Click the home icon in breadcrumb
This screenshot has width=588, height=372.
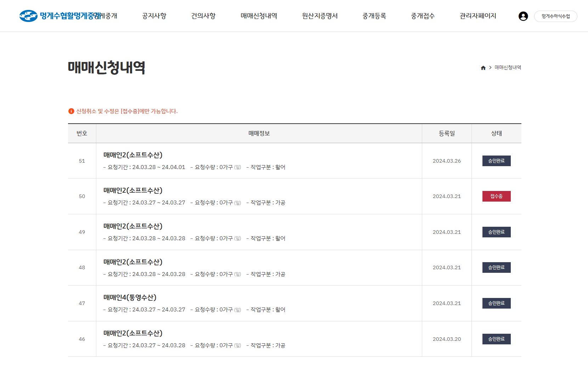(483, 68)
